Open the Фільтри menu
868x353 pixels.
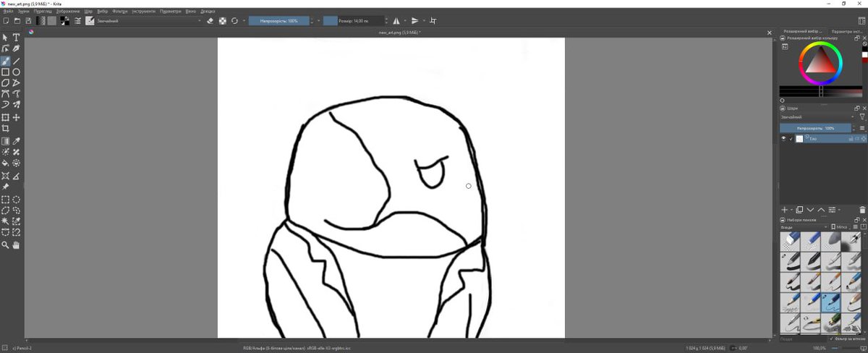pyautogui.click(x=120, y=12)
